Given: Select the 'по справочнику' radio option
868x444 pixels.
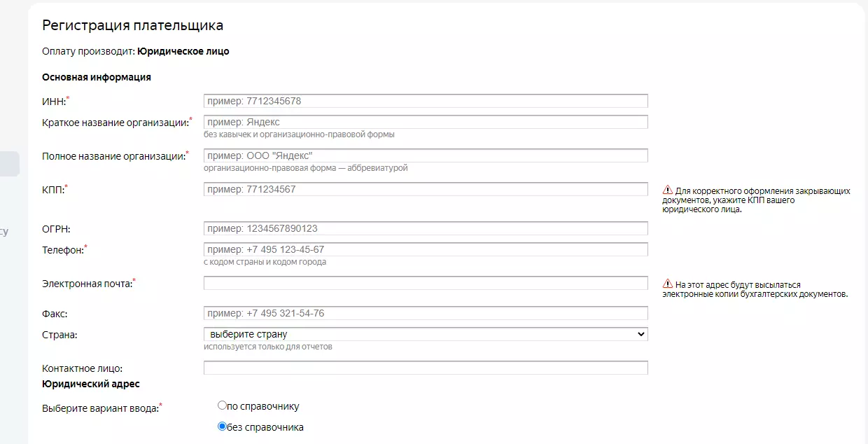Looking at the screenshot, I should point(222,405).
